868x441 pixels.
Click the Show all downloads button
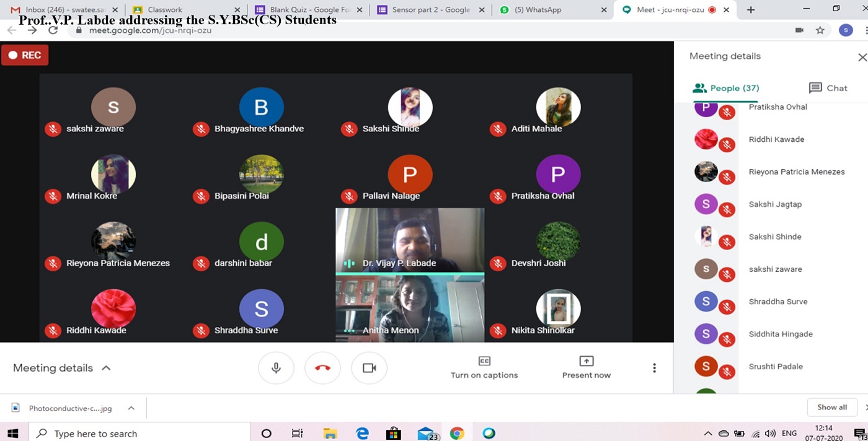tap(831, 407)
